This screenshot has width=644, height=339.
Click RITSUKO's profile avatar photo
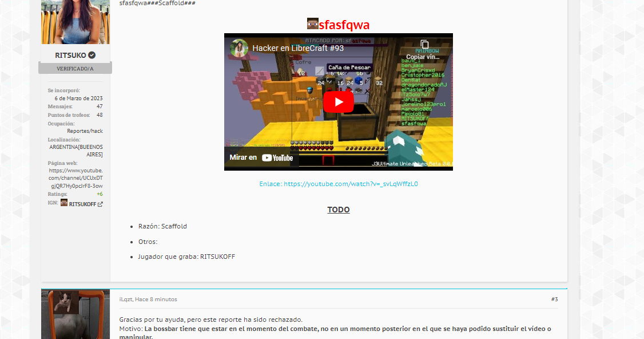[75, 22]
